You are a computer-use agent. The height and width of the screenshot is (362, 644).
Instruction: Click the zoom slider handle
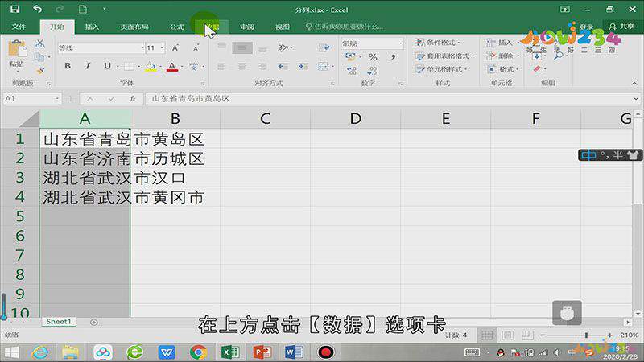click(586, 335)
